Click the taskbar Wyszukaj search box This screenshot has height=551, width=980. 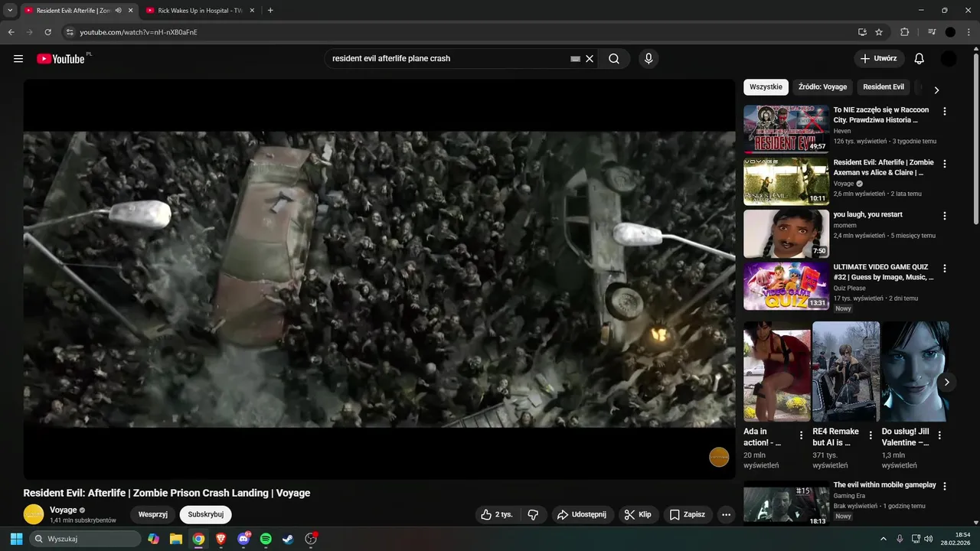click(85, 539)
